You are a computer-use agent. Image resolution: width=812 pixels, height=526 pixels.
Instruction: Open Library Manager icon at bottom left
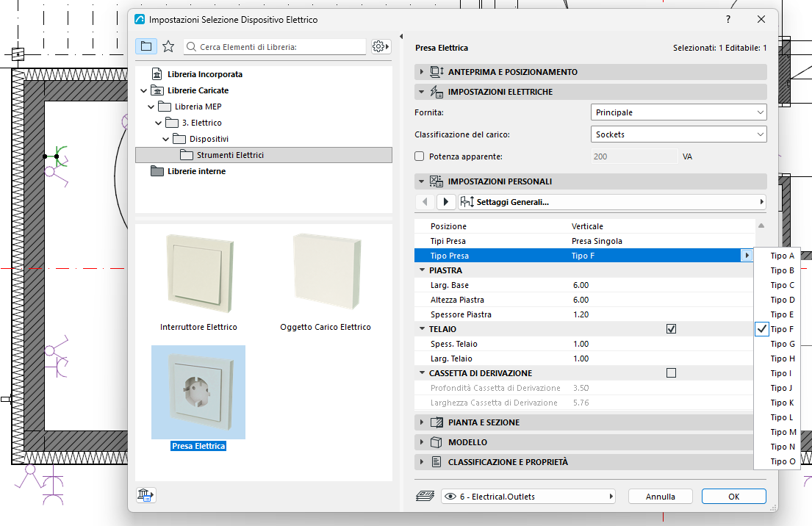click(145, 495)
